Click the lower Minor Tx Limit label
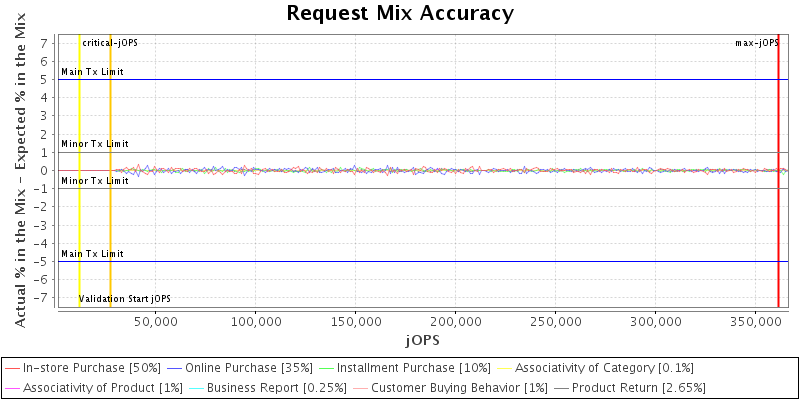 point(95,181)
